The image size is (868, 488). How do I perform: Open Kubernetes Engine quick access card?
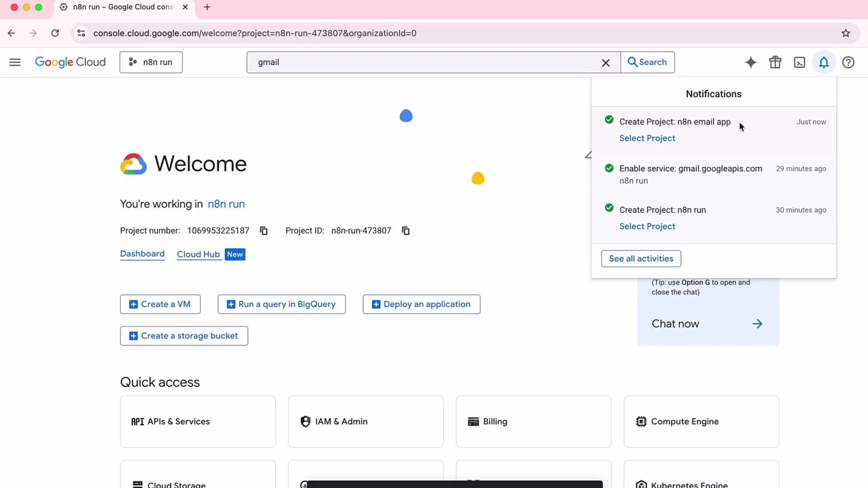tap(701, 474)
